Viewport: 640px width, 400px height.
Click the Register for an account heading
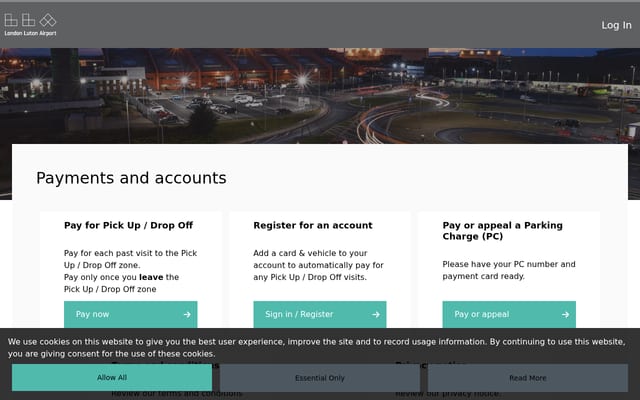click(313, 225)
